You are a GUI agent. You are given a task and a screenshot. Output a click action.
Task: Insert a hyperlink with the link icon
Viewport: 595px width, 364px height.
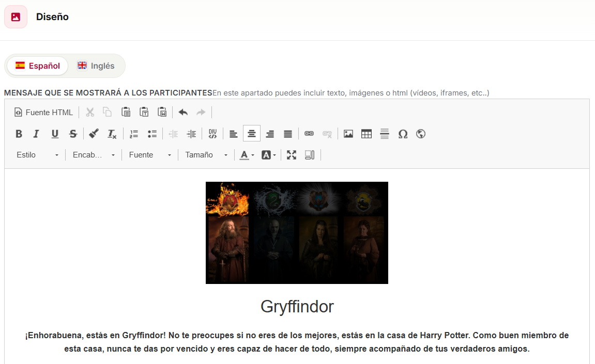click(309, 134)
